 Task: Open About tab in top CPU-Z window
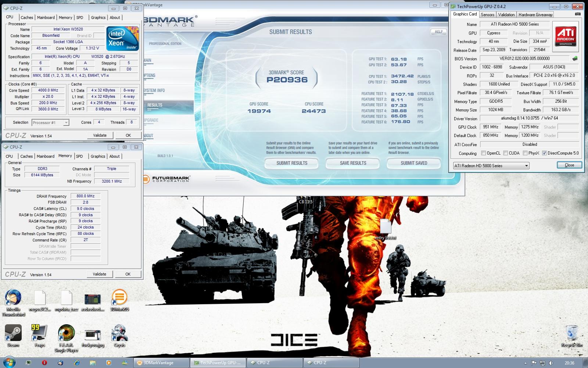point(115,17)
